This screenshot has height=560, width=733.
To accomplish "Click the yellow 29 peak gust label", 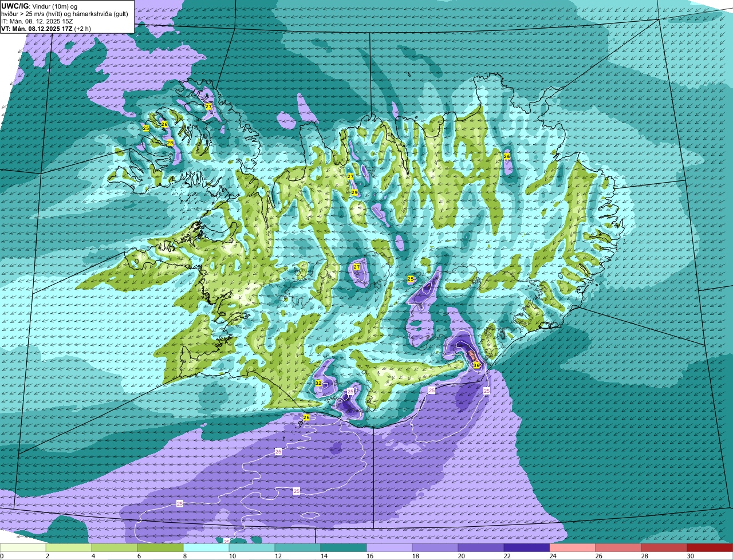I will (x=354, y=192).
